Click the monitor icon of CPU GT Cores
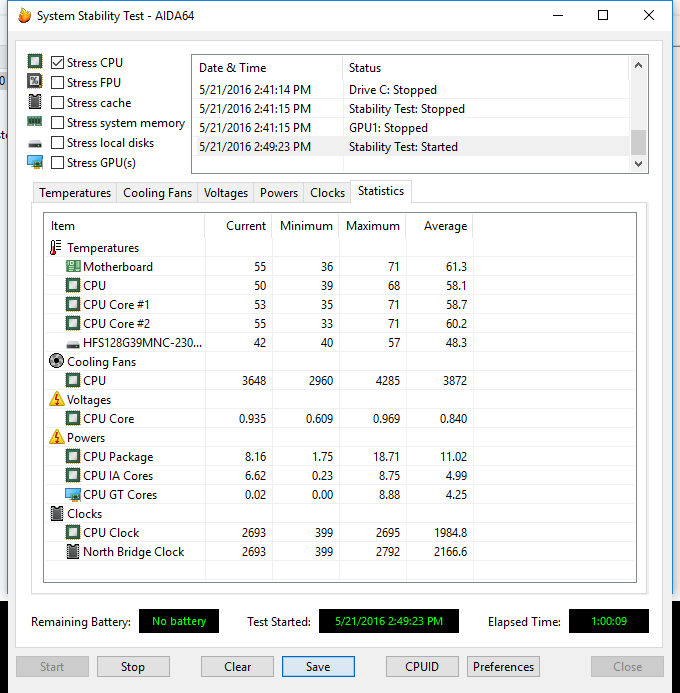 click(73, 495)
